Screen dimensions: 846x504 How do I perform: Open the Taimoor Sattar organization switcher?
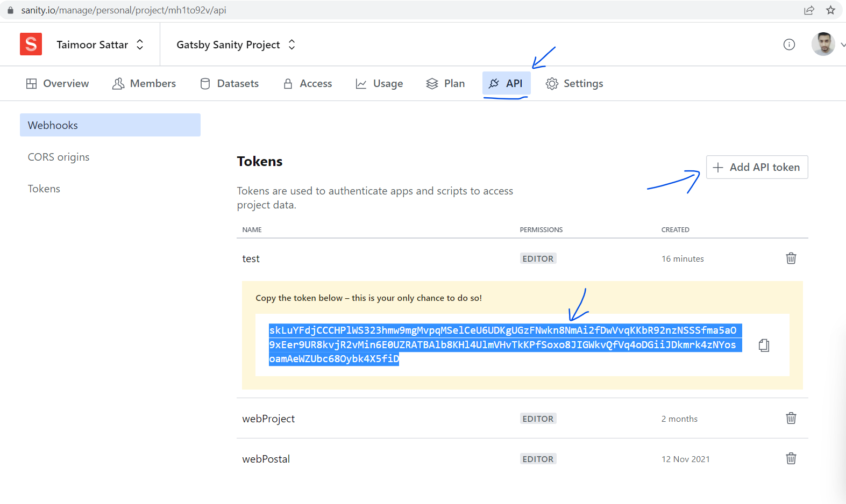101,45
